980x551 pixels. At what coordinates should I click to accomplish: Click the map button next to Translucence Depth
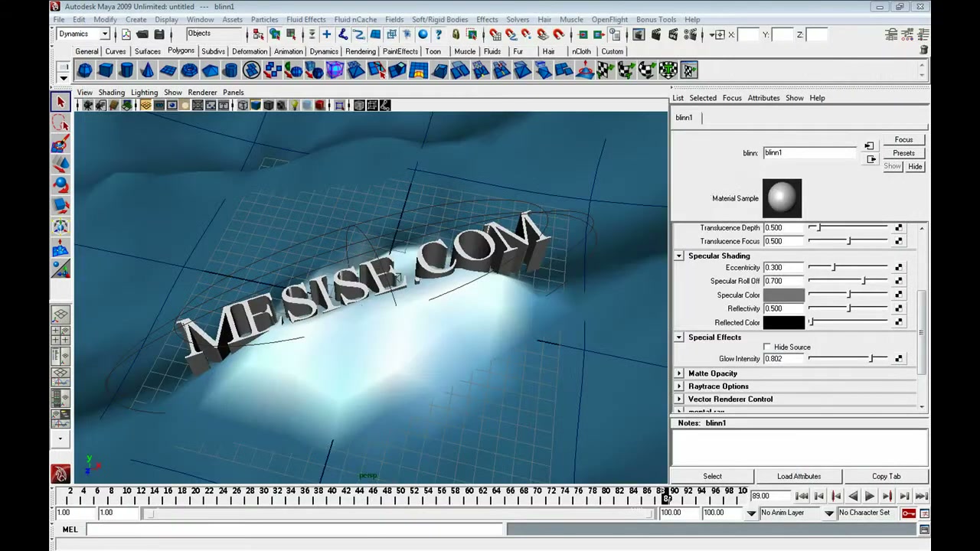point(899,228)
